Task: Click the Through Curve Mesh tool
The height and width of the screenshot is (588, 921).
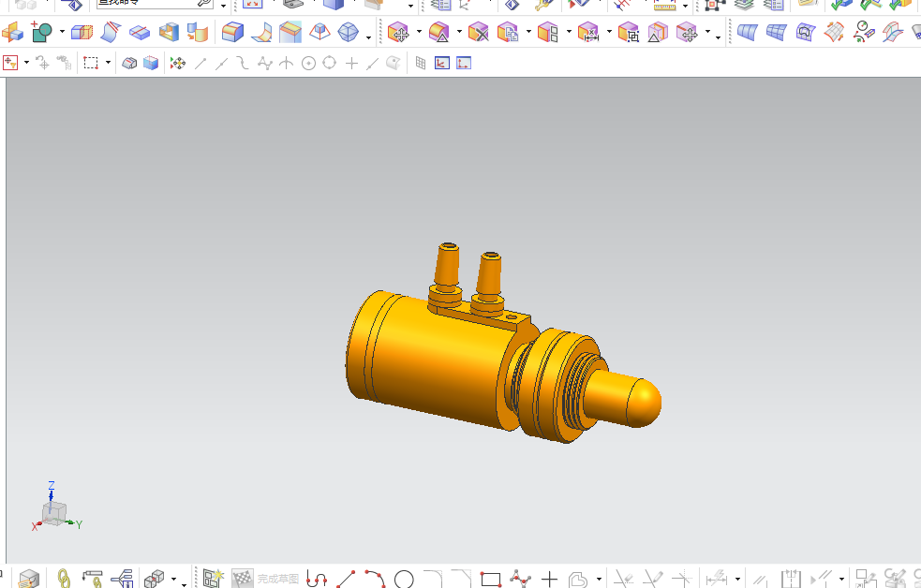Action: tap(777, 32)
